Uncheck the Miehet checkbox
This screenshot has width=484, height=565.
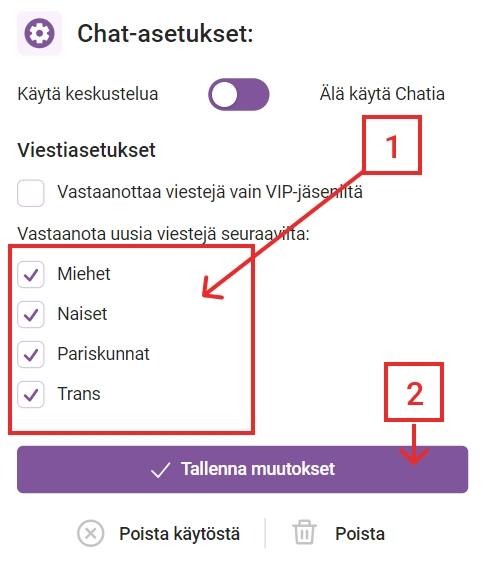[31, 275]
